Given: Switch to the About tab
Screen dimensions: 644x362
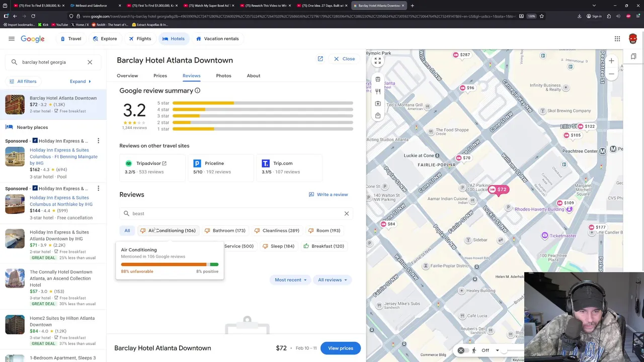Looking at the screenshot, I should (x=254, y=75).
